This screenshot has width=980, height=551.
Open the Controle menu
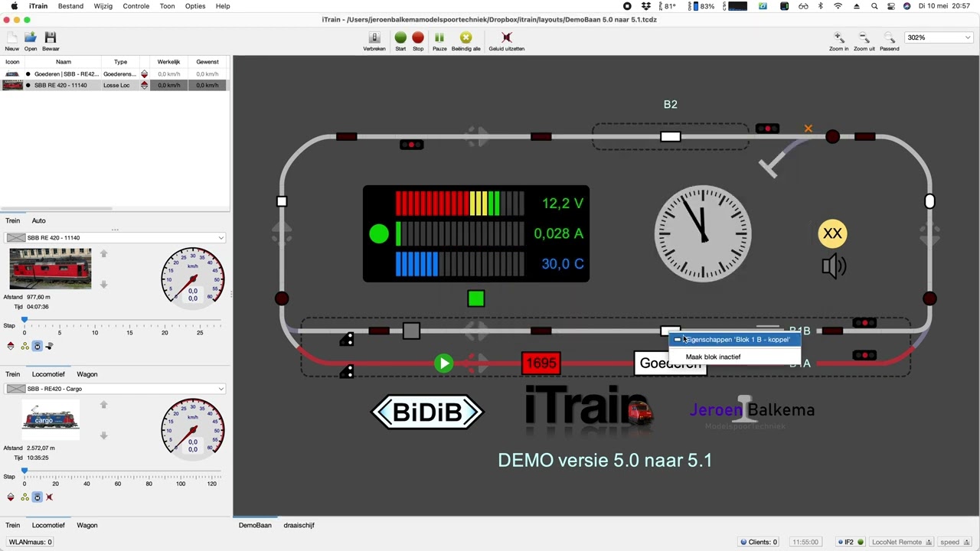click(136, 6)
